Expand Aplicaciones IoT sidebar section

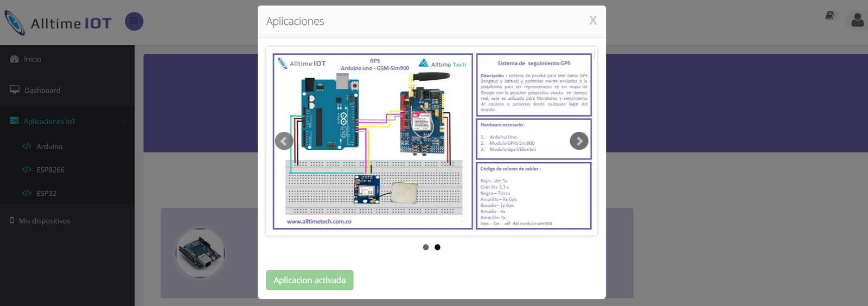(x=49, y=122)
